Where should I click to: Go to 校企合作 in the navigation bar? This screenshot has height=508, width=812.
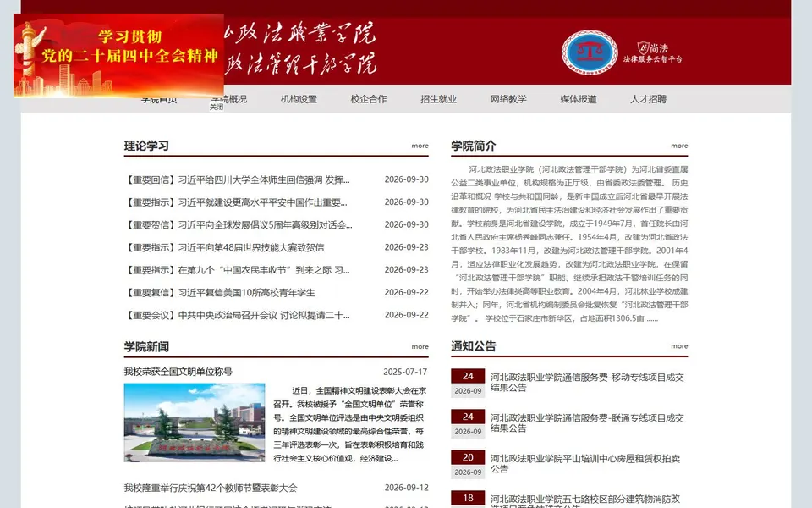tap(369, 99)
